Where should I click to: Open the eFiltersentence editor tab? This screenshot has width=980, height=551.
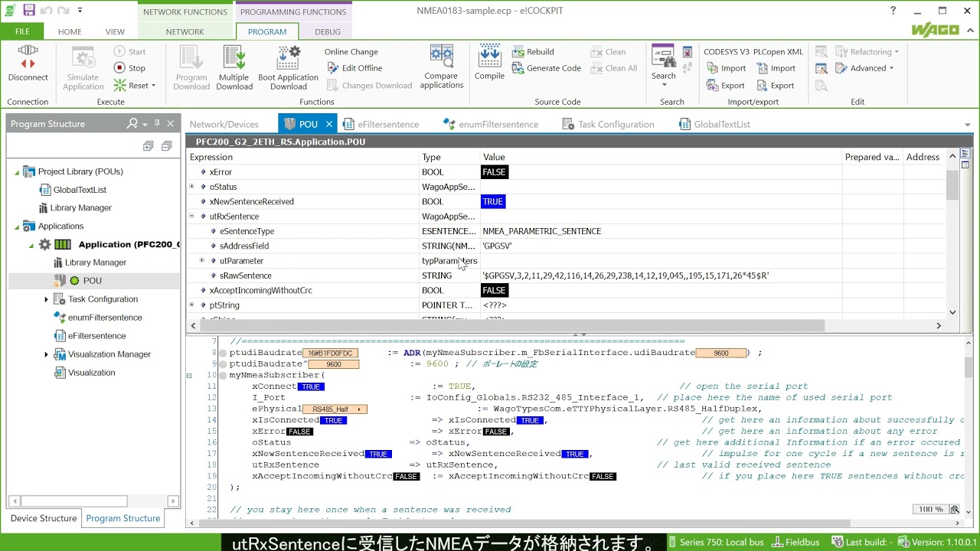point(381,124)
